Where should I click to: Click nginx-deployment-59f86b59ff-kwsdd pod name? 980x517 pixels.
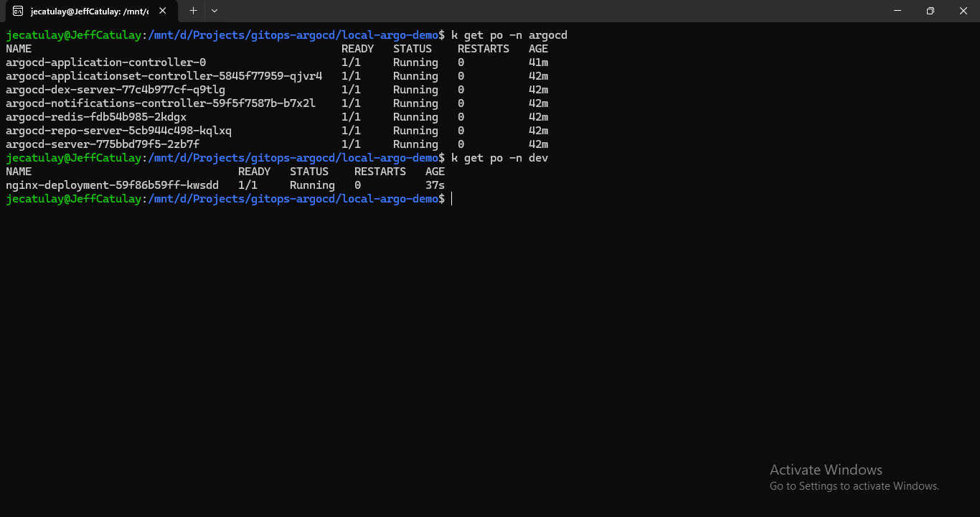pyautogui.click(x=112, y=185)
